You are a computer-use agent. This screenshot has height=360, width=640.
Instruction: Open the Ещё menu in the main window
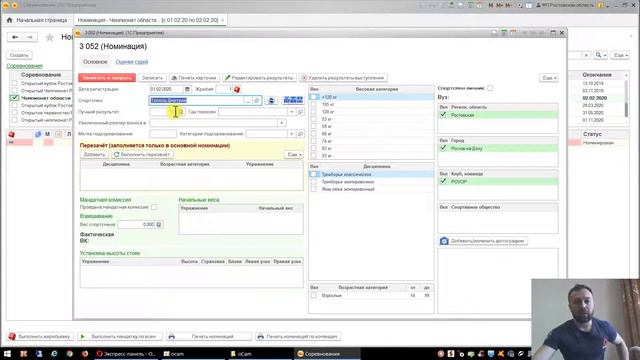[x=620, y=55]
